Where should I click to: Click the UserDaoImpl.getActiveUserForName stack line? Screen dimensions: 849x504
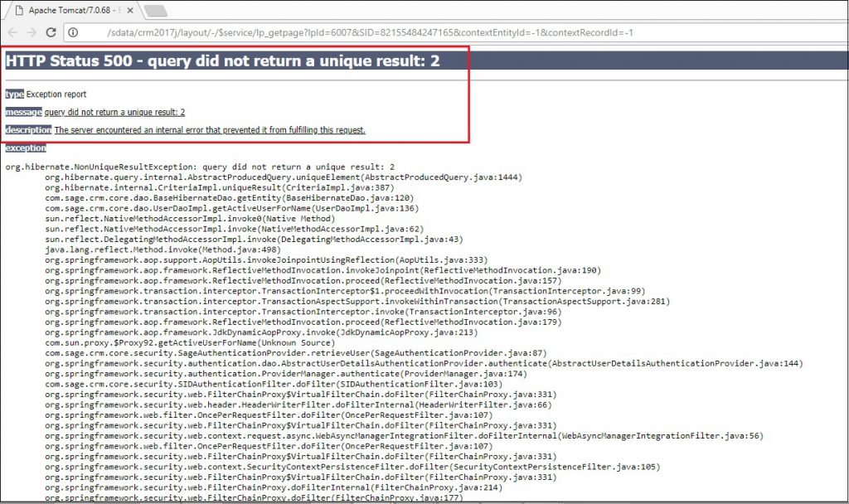pyautogui.click(x=232, y=208)
